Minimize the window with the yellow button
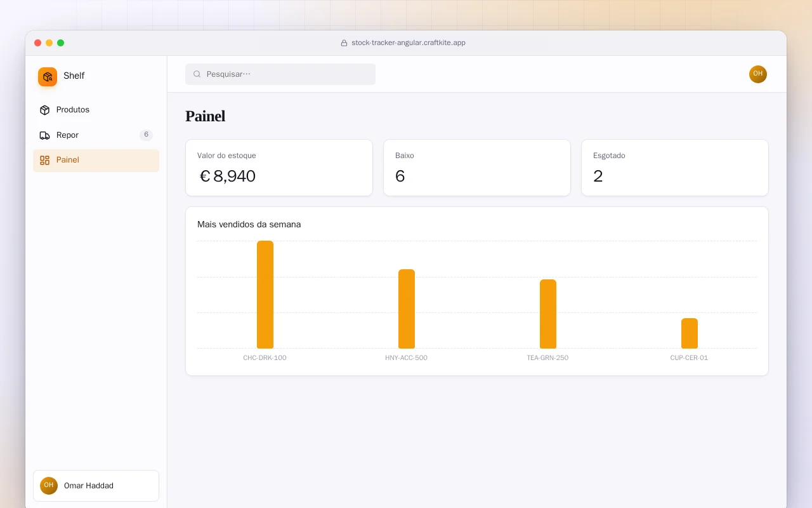The width and height of the screenshot is (812, 508). 49,43
